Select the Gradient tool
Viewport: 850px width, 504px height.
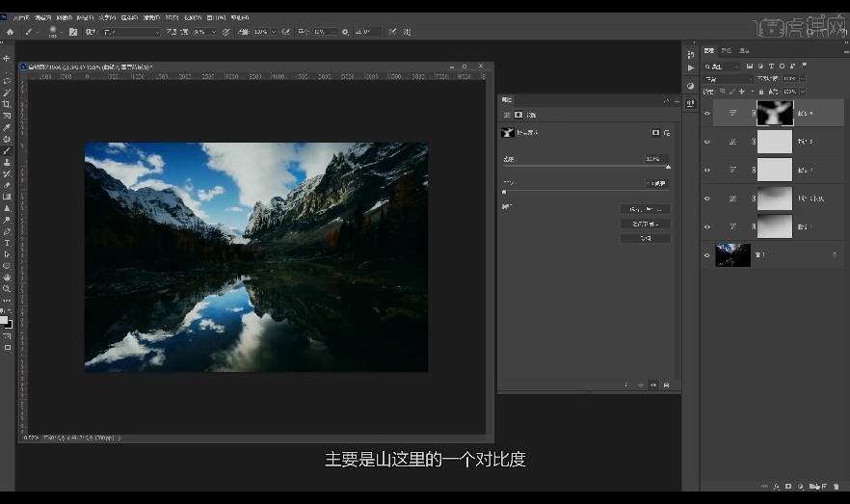pyautogui.click(x=7, y=197)
